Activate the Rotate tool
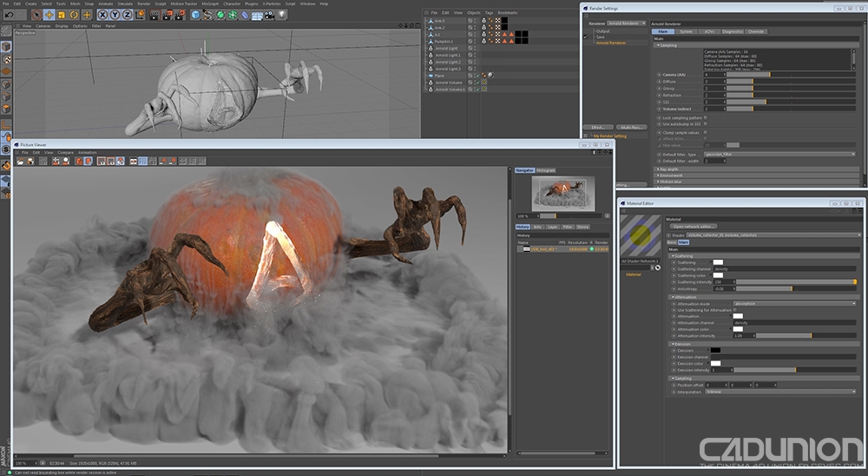The width and height of the screenshot is (868, 476). pos(74,15)
